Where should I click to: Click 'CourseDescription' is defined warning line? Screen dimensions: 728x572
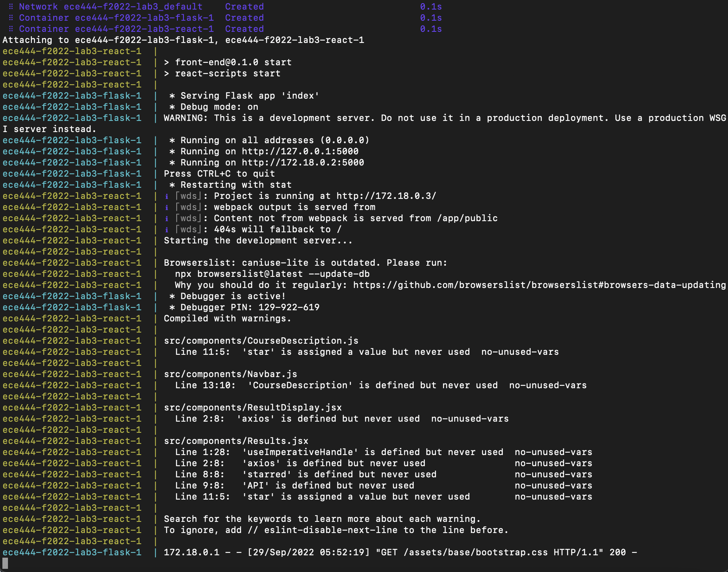tap(381, 385)
